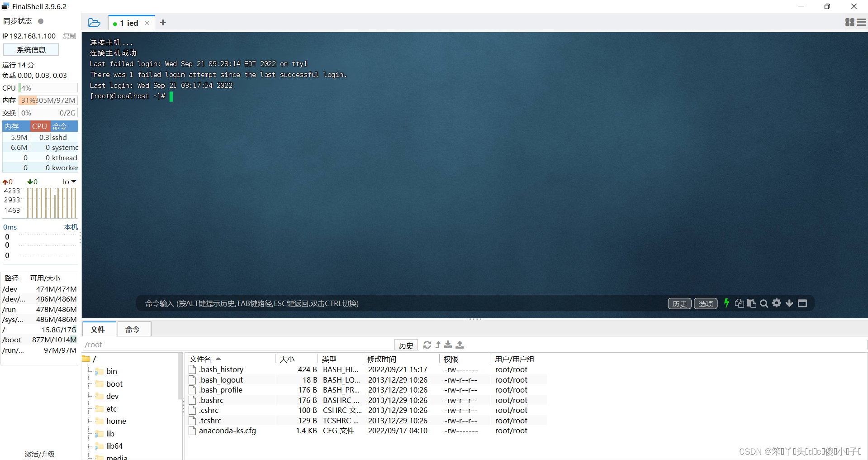This screenshot has height=460, width=868.
Task: Click the download file icon
Action: 448,345
